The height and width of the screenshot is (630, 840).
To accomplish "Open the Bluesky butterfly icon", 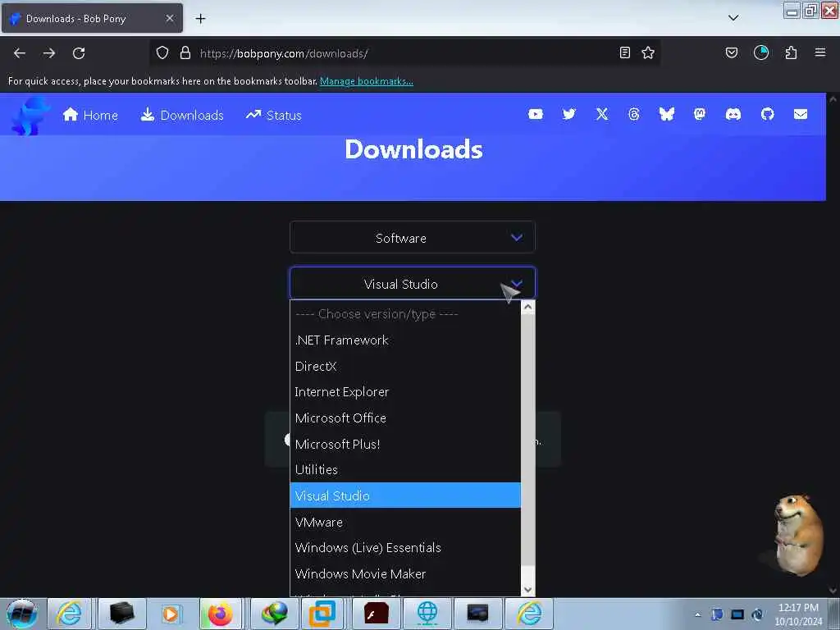I will (x=666, y=114).
